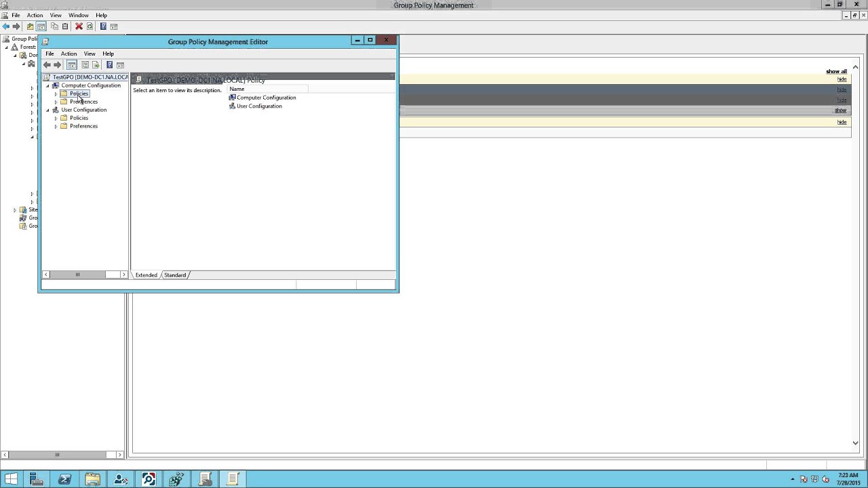The image size is (868, 488).
Task: Switch to Extended tab
Action: [x=146, y=275]
